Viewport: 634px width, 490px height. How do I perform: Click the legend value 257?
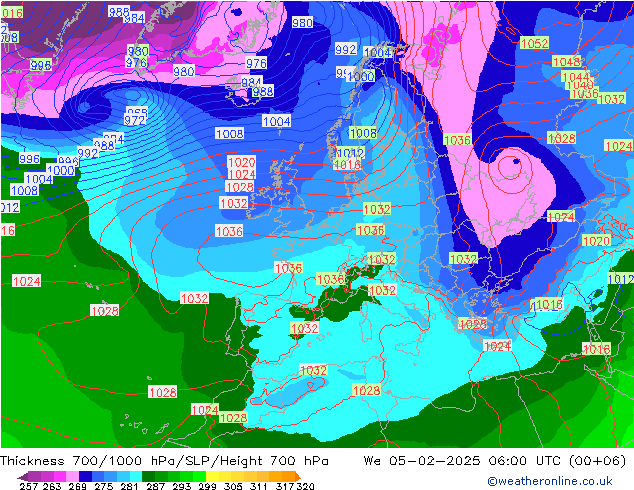pyautogui.click(x=29, y=486)
